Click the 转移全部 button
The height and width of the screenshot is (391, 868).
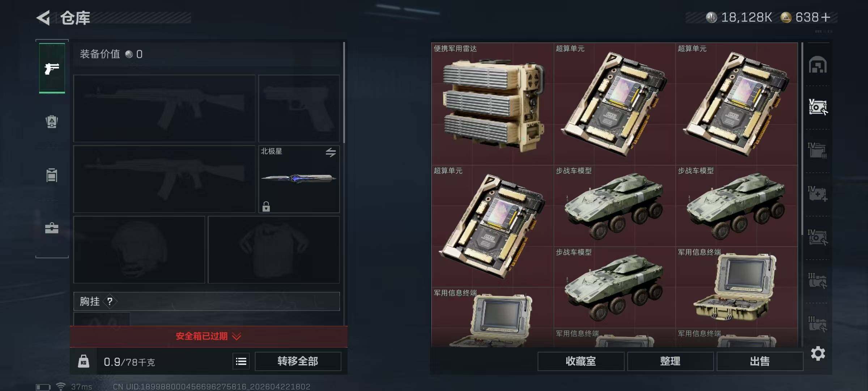(298, 361)
